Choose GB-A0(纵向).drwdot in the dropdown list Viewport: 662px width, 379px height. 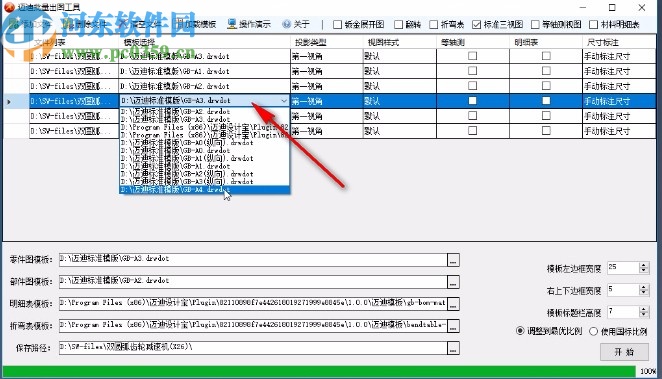205,143
